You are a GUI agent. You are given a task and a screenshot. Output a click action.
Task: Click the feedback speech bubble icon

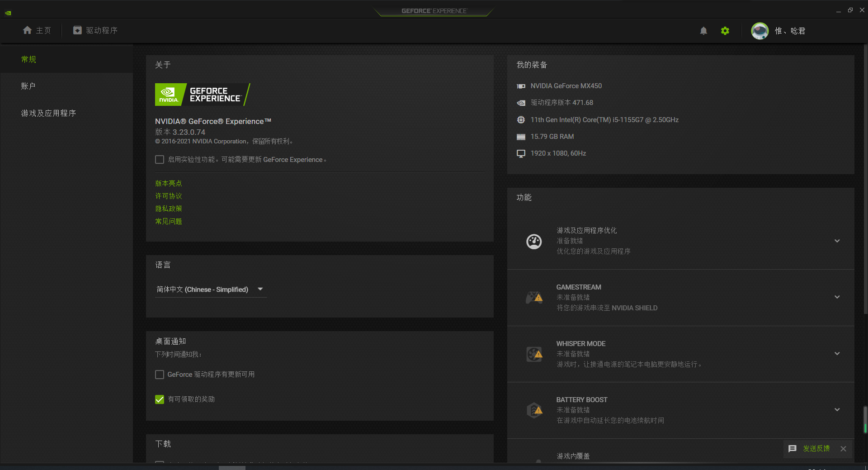(x=793, y=449)
